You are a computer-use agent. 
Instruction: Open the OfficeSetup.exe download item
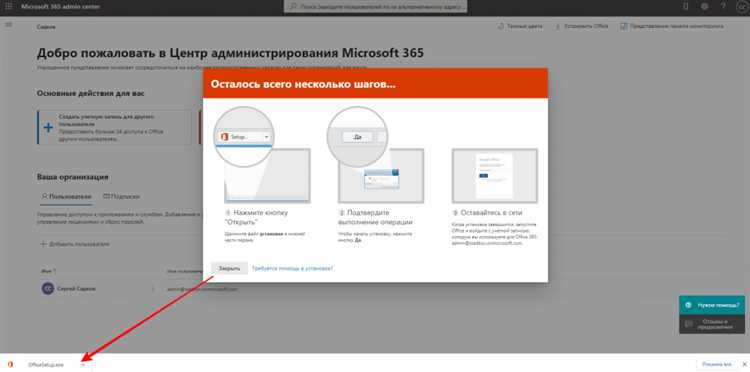[46, 364]
